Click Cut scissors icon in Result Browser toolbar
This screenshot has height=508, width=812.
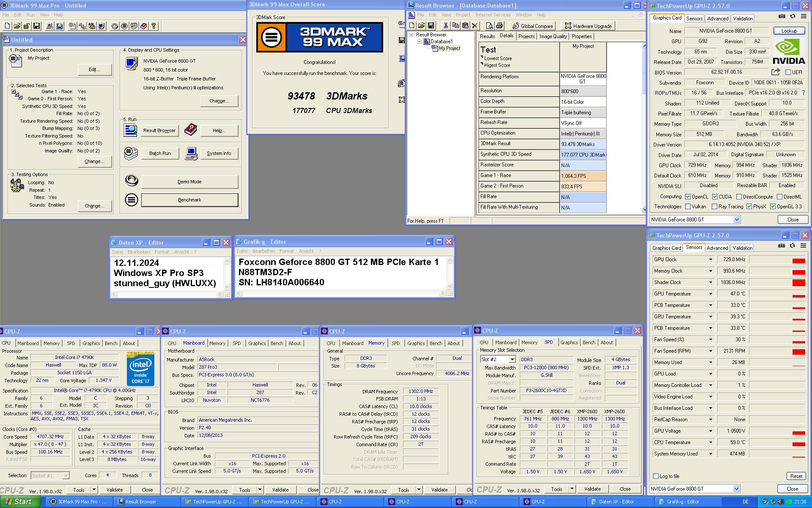pyautogui.click(x=445, y=26)
